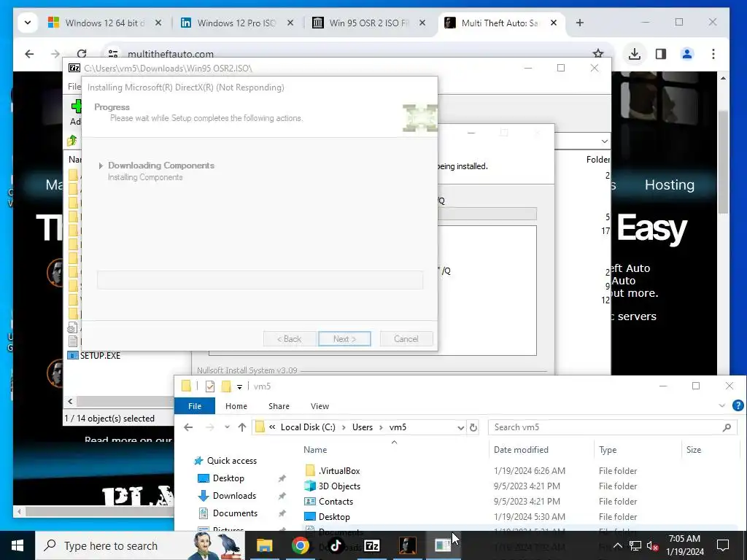Open Chrome downloads icon
The image size is (747, 560).
(x=634, y=54)
